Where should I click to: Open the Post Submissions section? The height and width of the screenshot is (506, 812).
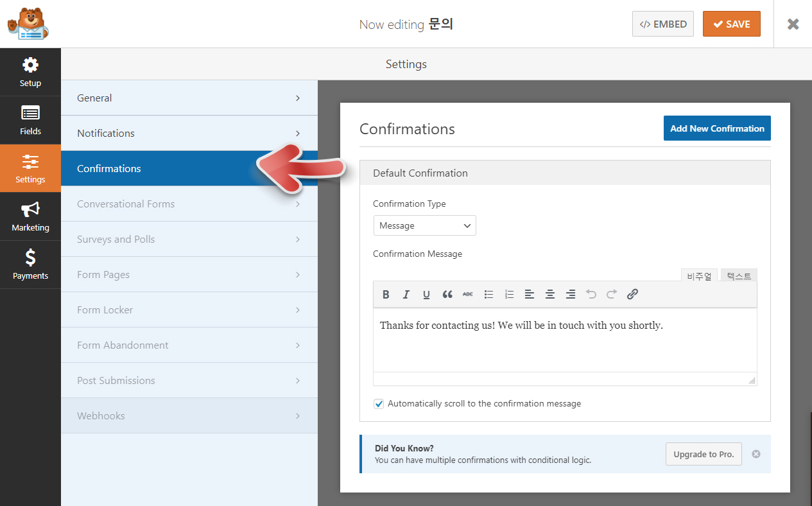pos(189,380)
